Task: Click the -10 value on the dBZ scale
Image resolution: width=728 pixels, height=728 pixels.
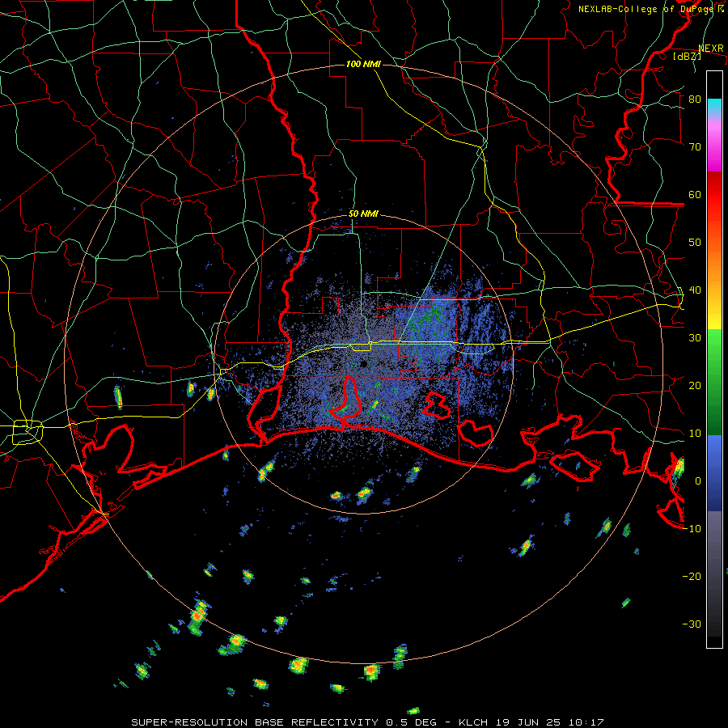Action: 692,529
